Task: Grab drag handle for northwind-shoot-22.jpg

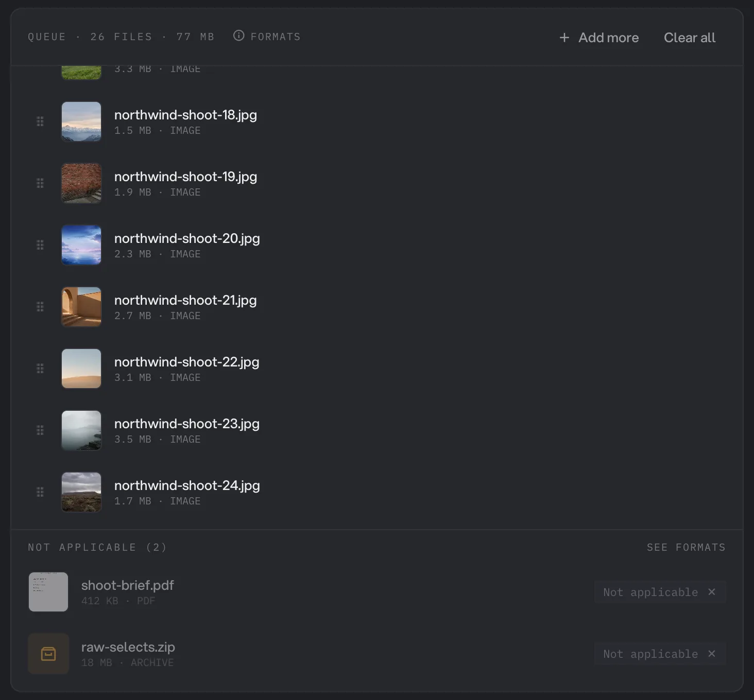Action: [40, 369]
